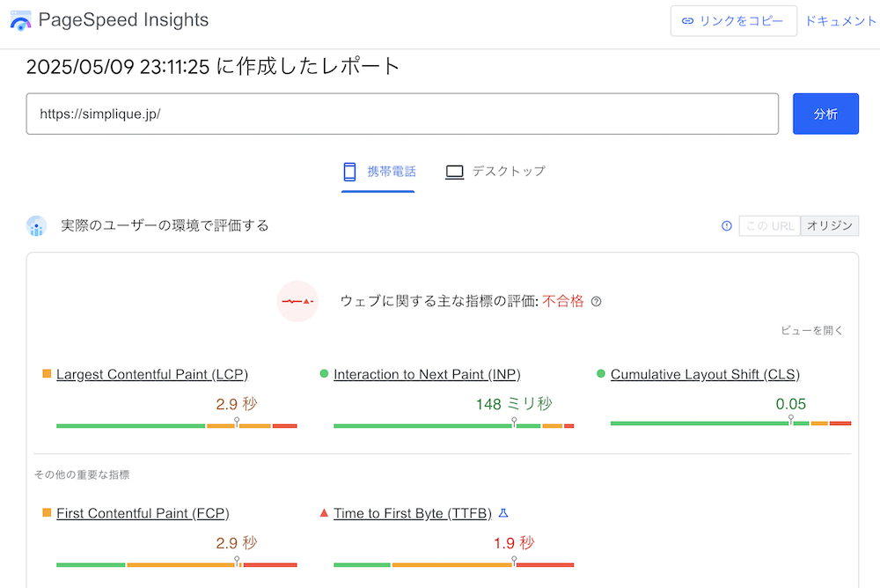
Task: Switch to the デスクトップ tab
Action: (x=495, y=173)
